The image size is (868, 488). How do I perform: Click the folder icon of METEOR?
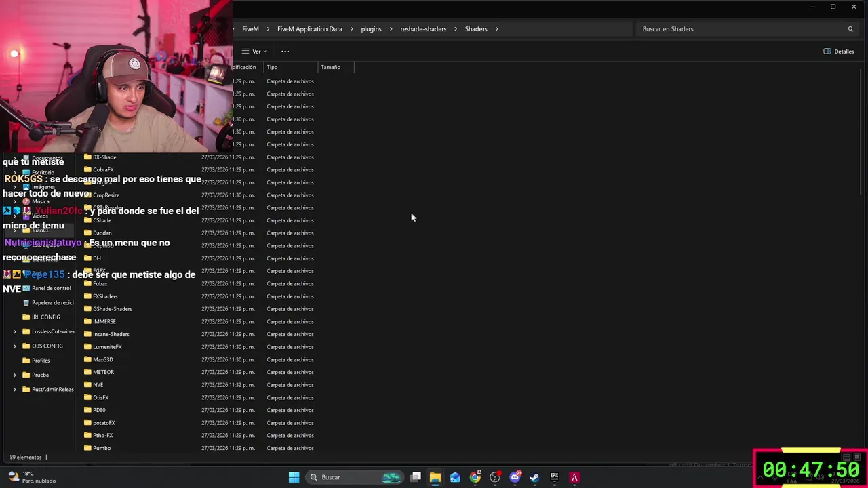[x=87, y=372]
